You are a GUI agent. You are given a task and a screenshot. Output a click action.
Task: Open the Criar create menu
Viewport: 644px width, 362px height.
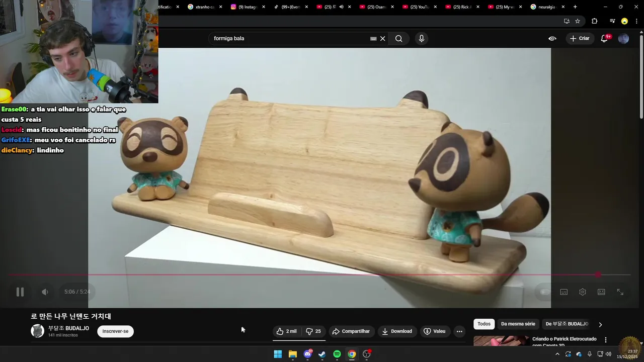coord(580,39)
